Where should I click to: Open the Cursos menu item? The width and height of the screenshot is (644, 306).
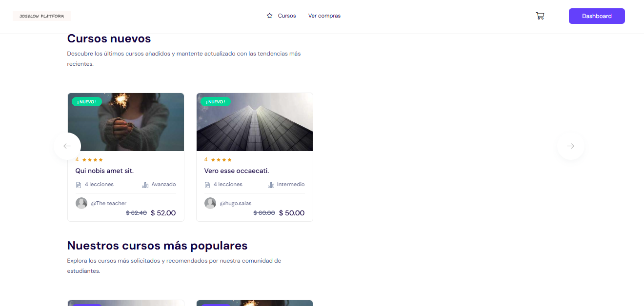tap(287, 16)
